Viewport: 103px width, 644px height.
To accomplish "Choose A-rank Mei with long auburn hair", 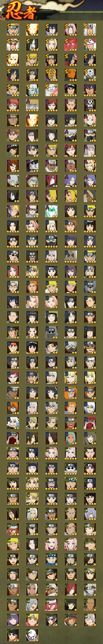I will (13, 166).
